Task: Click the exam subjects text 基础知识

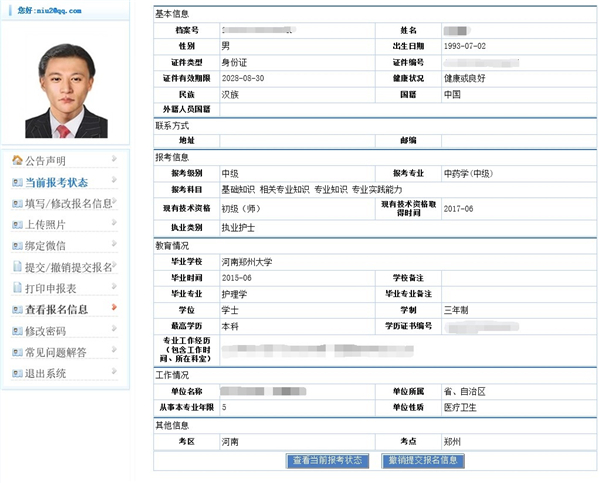Action: click(x=238, y=190)
